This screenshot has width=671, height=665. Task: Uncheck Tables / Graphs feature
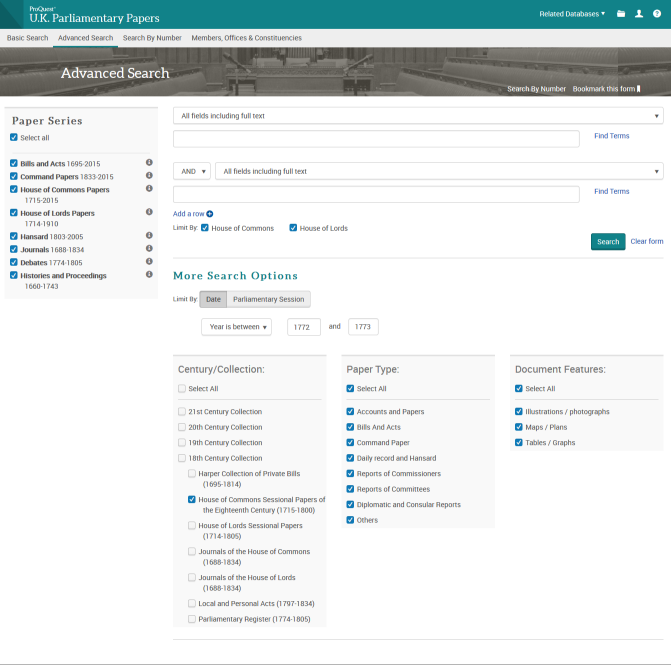tap(519, 442)
